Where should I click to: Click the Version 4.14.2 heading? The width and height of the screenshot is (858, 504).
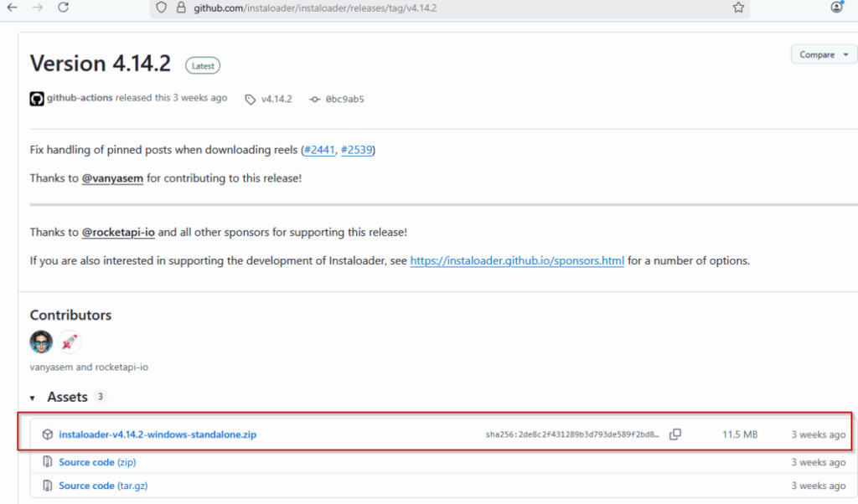[x=101, y=64]
